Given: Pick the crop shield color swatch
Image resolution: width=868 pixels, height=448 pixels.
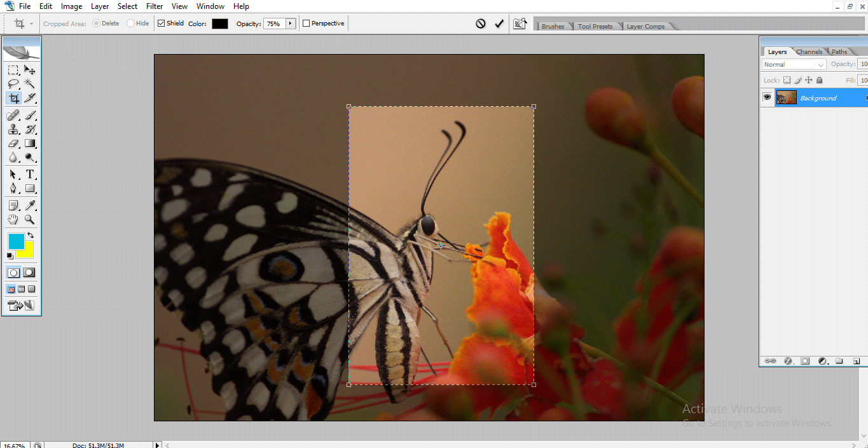Looking at the screenshot, I should (x=220, y=24).
